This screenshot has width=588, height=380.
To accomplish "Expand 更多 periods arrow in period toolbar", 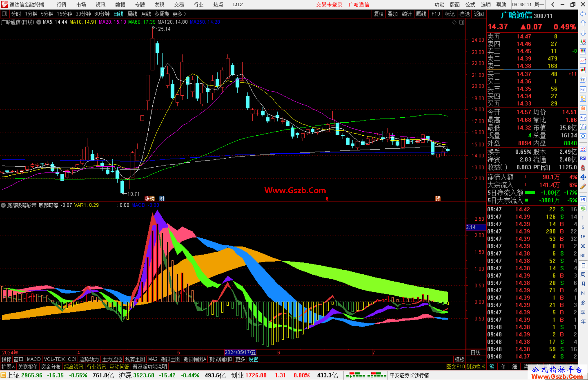I will [x=179, y=14].
